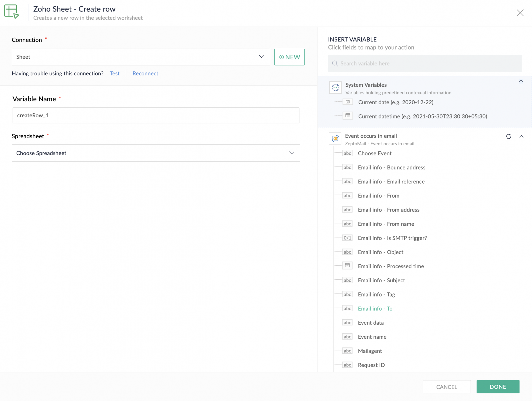Collapse the Event occurs in email section

(521, 137)
